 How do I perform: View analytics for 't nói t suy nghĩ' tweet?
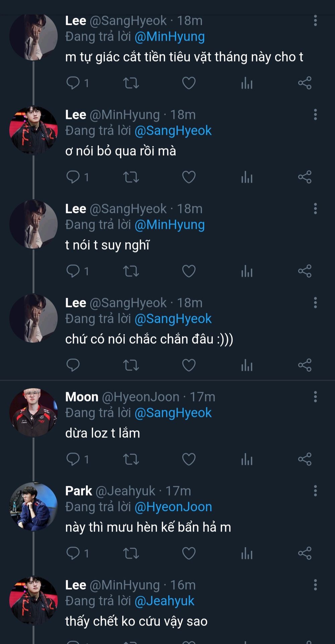click(247, 271)
